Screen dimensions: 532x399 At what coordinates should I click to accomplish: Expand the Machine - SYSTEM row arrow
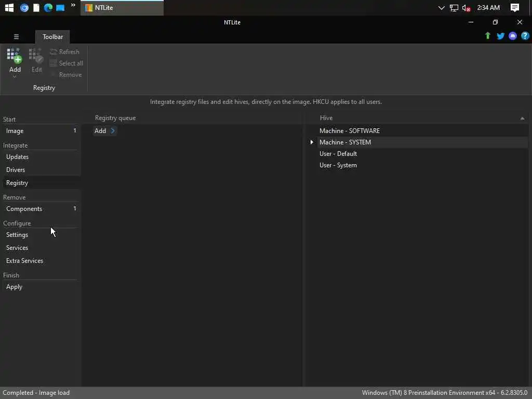(312, 142)
